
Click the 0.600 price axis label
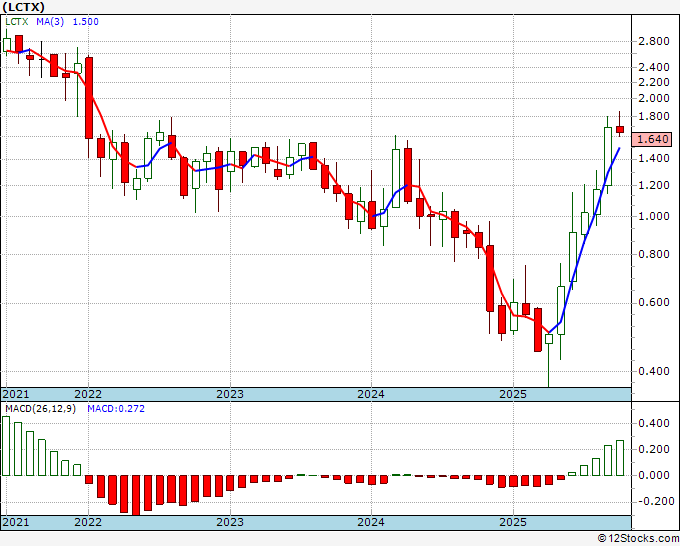pyautogui.click(x=654, y=302)
